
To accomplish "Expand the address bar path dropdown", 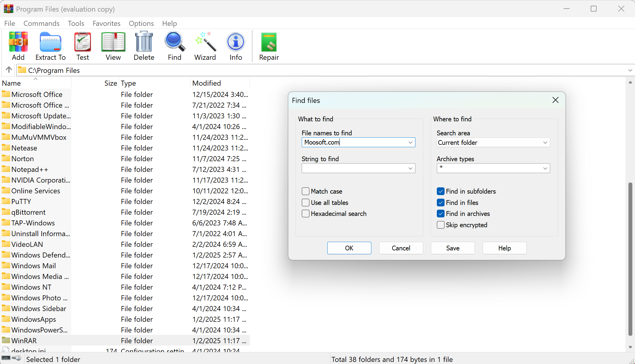I will coord(630,70).
